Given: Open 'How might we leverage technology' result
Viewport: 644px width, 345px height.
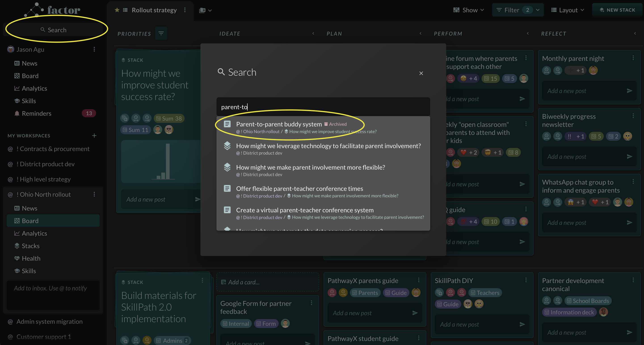Looking at the screenshot, I should tap(323, 149).
